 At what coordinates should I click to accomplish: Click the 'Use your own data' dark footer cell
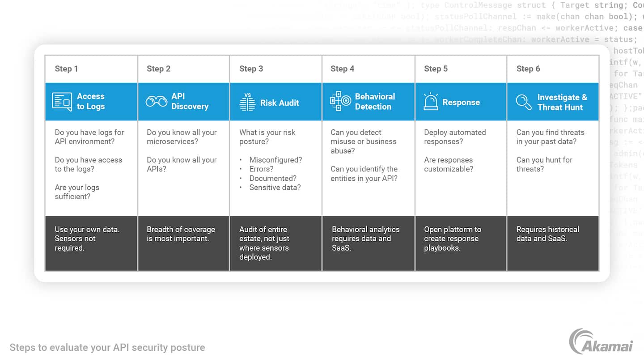click(x=91, y=243)
